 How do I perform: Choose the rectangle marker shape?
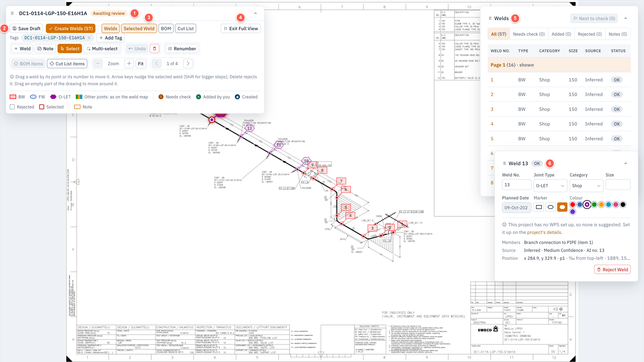coord(539,207)
